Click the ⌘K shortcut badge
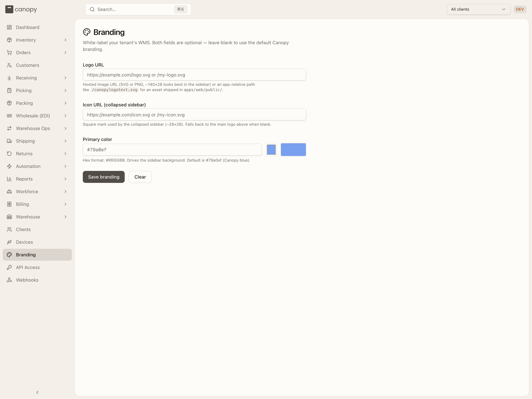 181,9
